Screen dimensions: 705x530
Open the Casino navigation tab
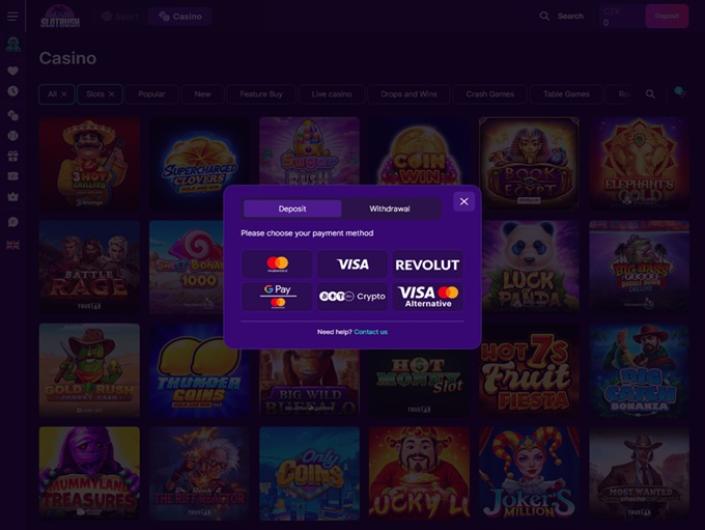[x=180, y=17]
